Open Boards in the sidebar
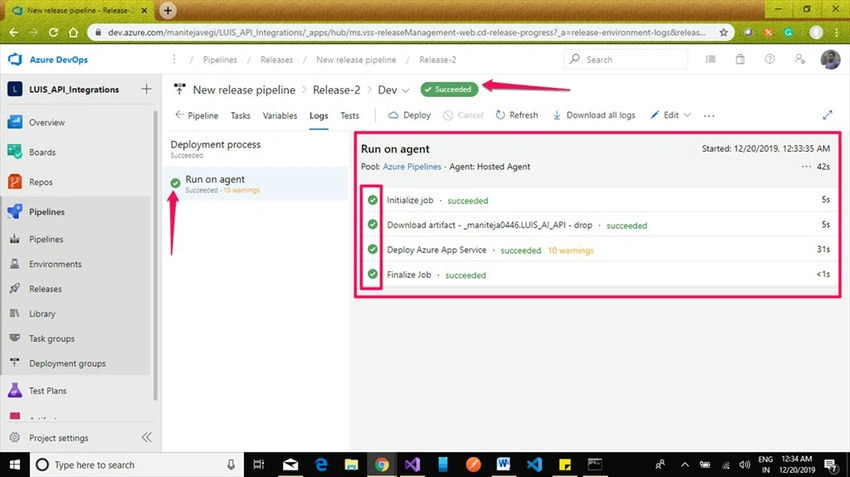 42,152
